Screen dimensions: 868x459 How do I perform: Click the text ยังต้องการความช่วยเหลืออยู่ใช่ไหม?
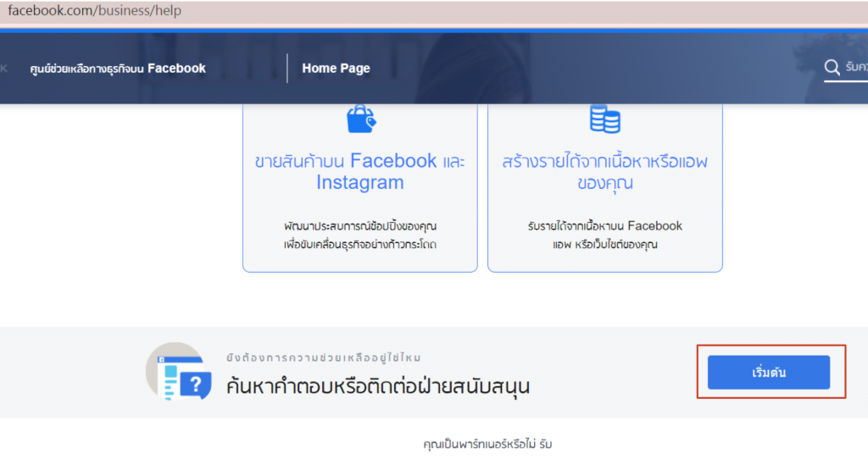pos(323,357)
